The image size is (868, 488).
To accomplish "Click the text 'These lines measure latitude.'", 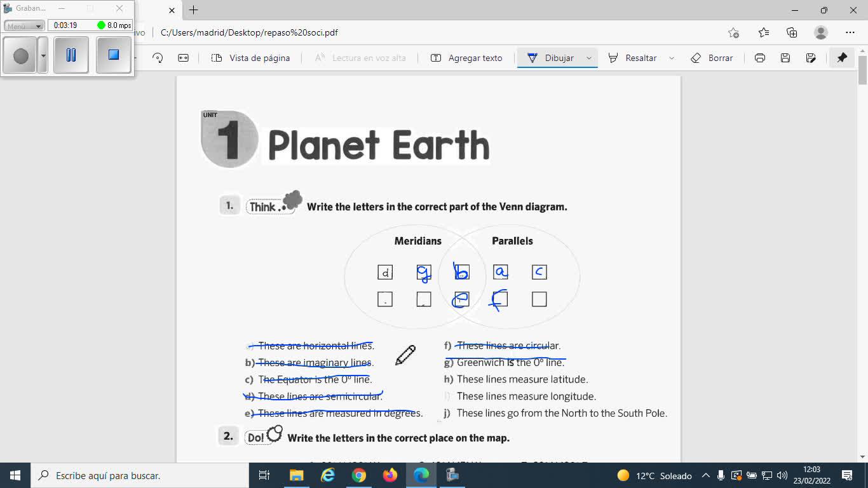I will tap(522, 379).
